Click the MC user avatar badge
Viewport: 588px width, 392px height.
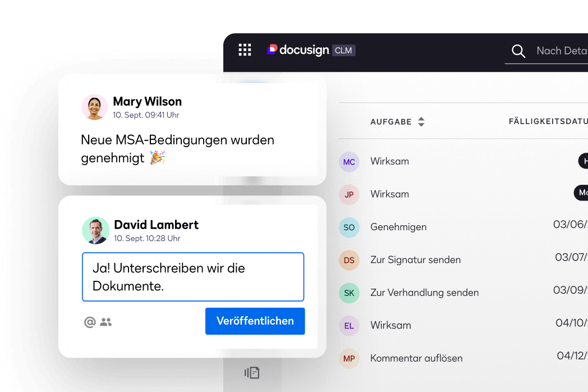coord(349,162)
